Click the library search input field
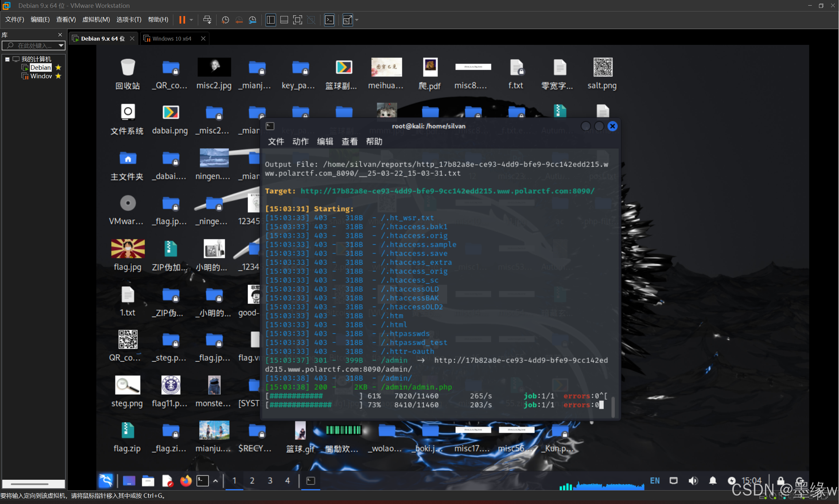Image resolution: width=839 pixels, height=504 pixels. [34, 45]
